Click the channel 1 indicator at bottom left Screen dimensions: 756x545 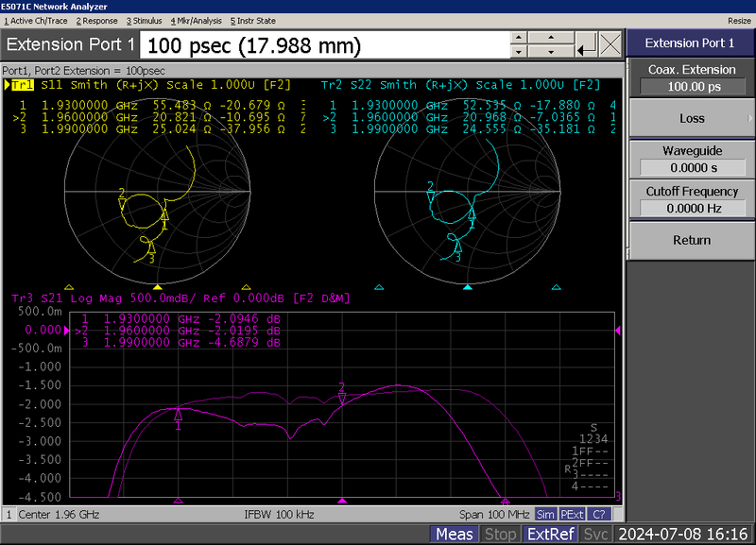8,515
